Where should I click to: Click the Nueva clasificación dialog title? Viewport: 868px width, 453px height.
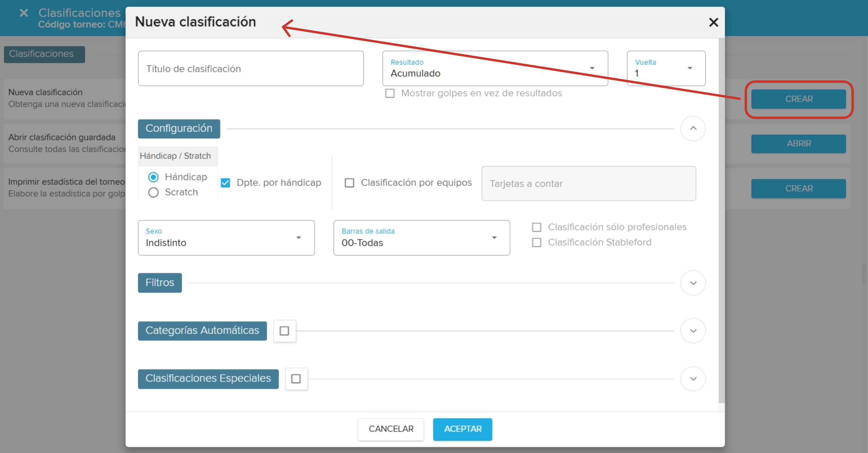coord(196,22)
